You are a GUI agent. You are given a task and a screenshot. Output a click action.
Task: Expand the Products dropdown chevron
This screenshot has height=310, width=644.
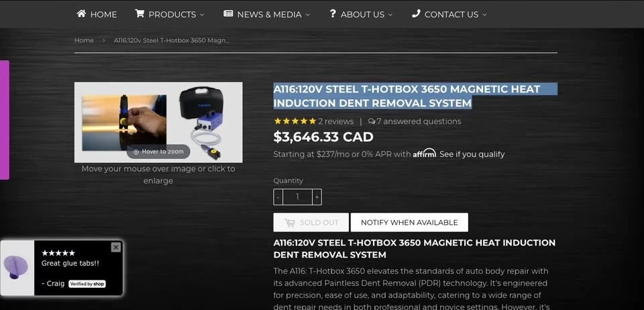click(202, 15)
